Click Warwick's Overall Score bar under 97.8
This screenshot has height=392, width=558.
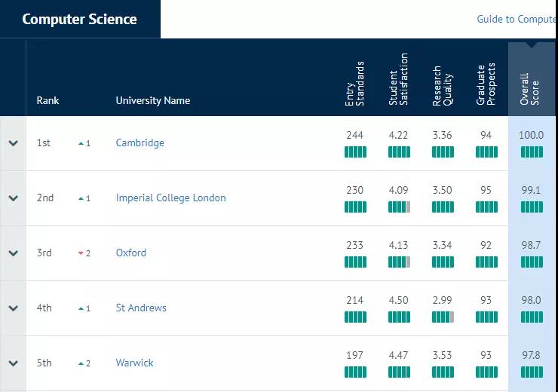click(x=532, y=372)
